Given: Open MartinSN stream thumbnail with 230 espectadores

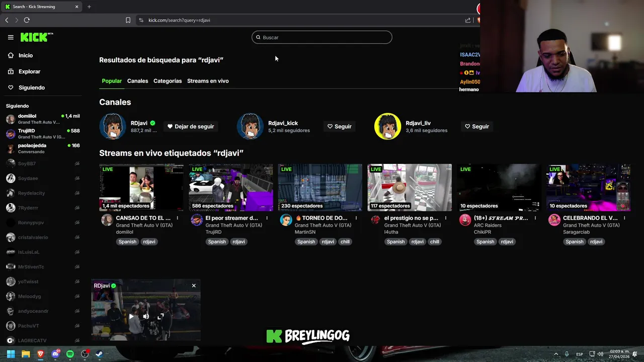Looking at the screenshot, I should tap(320, 187).
